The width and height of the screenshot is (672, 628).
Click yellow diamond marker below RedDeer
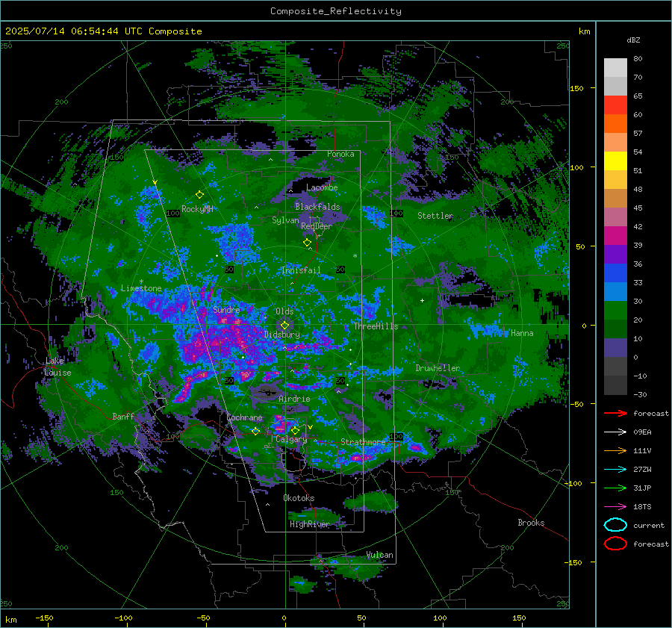(x=308, y=243)
